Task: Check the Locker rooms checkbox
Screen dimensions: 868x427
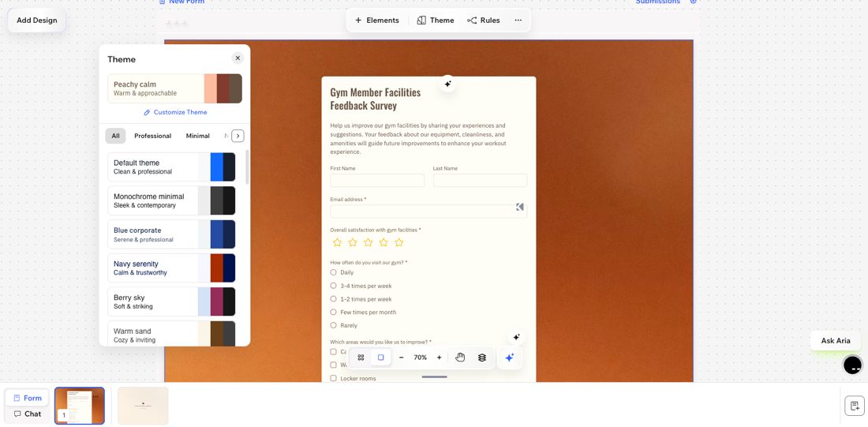Action: pos(333,378)
